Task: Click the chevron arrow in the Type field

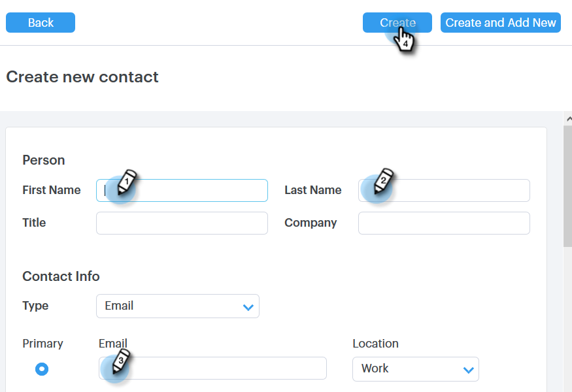Action: (x=248, y=306)
